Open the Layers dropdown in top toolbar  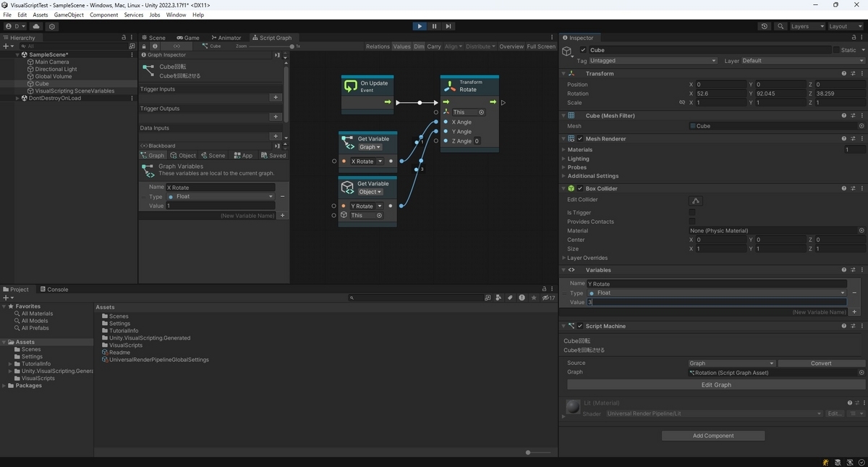coord(807,26)
